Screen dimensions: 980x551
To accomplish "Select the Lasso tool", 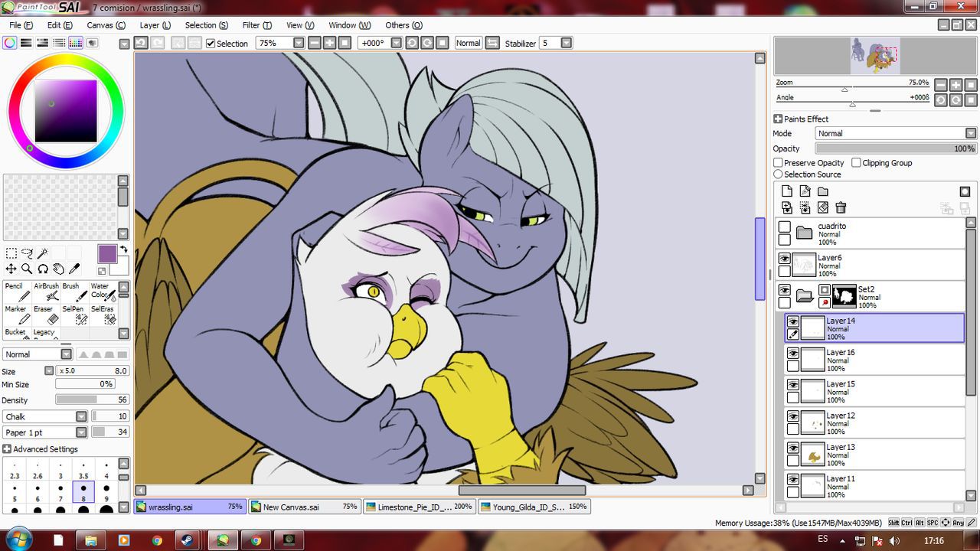I will [27, 253].
